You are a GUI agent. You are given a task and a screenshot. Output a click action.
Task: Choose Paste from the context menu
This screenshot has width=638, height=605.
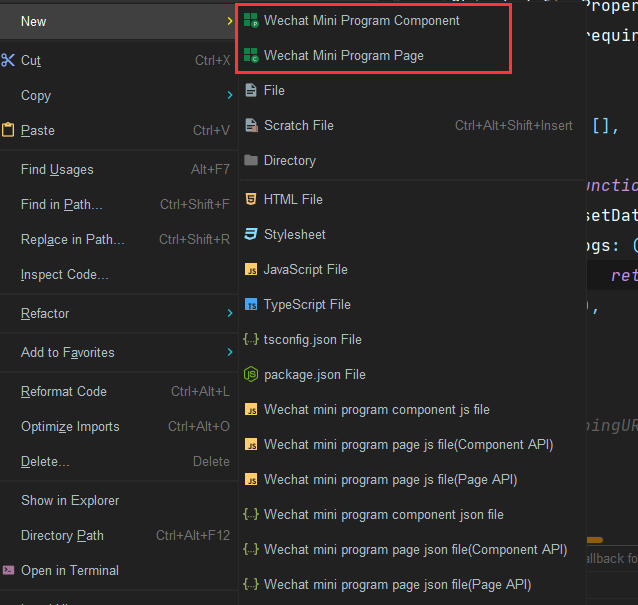[118, 130]
